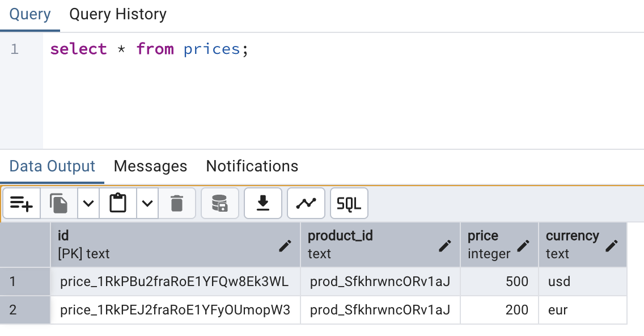Click the word from in query editor

[x=155, y=49]
